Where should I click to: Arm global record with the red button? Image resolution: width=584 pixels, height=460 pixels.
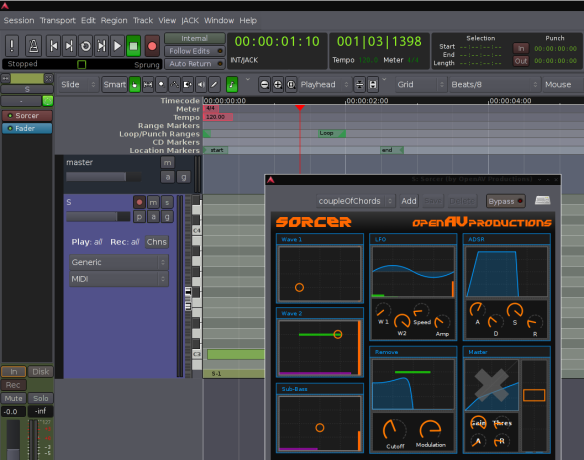point(152,46)
